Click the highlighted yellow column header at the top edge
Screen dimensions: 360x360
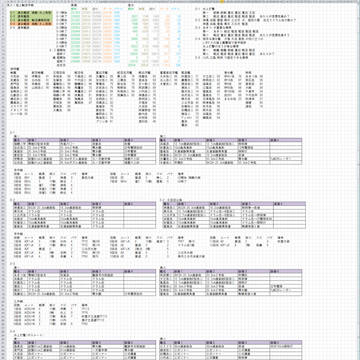[x=222, y=1]
